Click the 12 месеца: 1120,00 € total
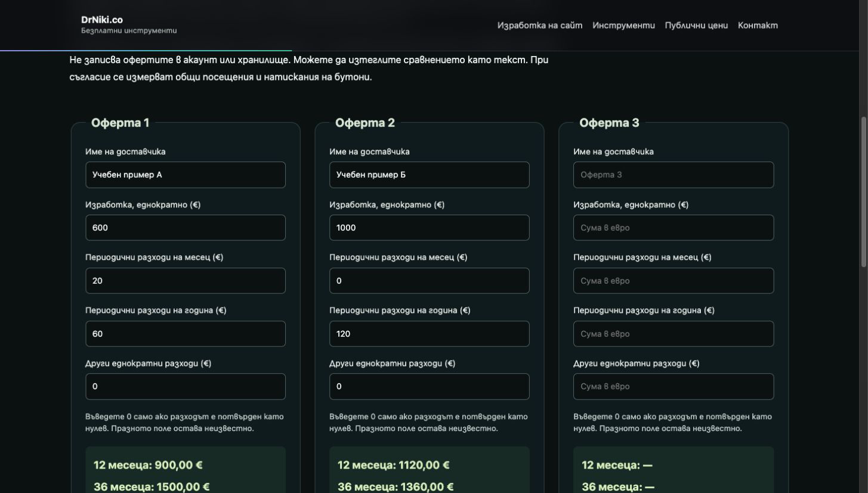Image resolution: width=868 pixels, height=493 pixels. [394, 465]
